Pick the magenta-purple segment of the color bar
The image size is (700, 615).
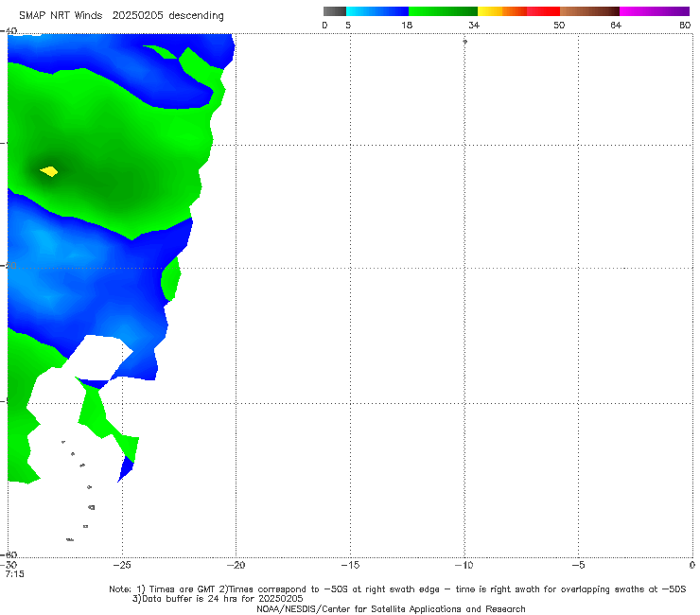coord(655,11)
